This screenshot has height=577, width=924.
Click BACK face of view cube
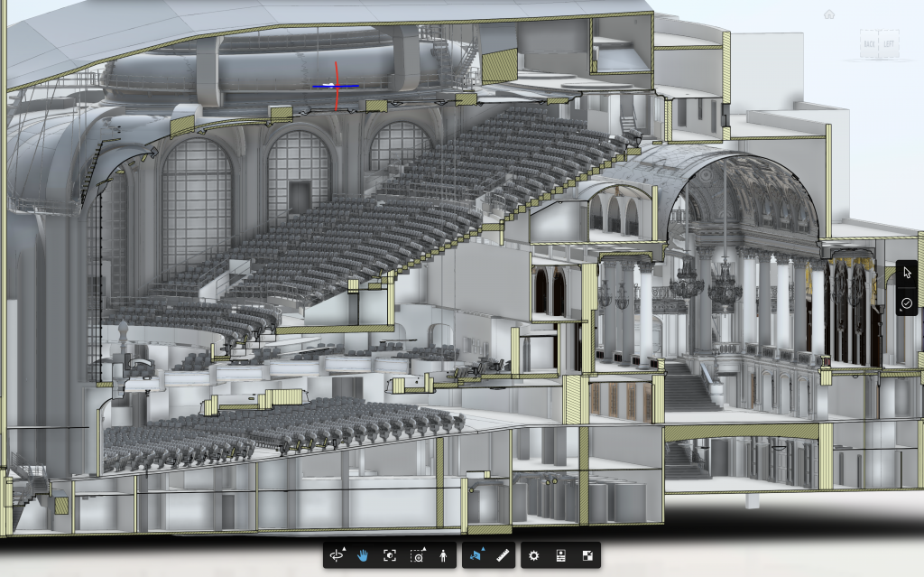[868, 44]
